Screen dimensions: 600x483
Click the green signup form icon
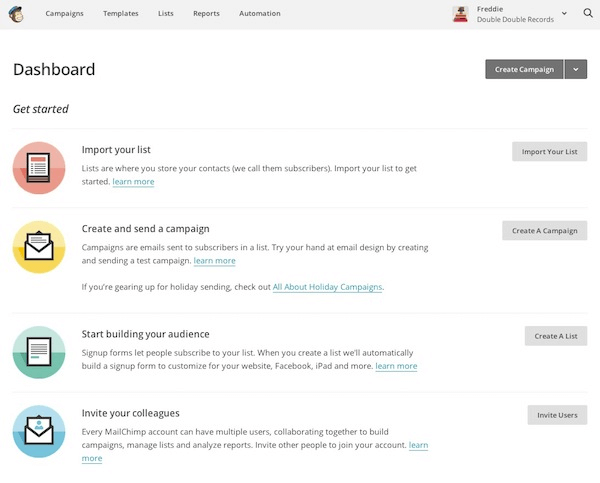coord(39,352)
